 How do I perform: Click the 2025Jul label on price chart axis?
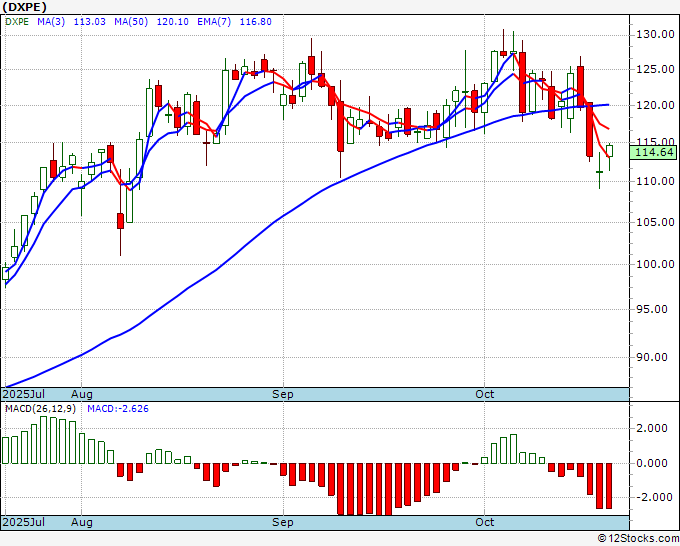click(x=24, y=394)
